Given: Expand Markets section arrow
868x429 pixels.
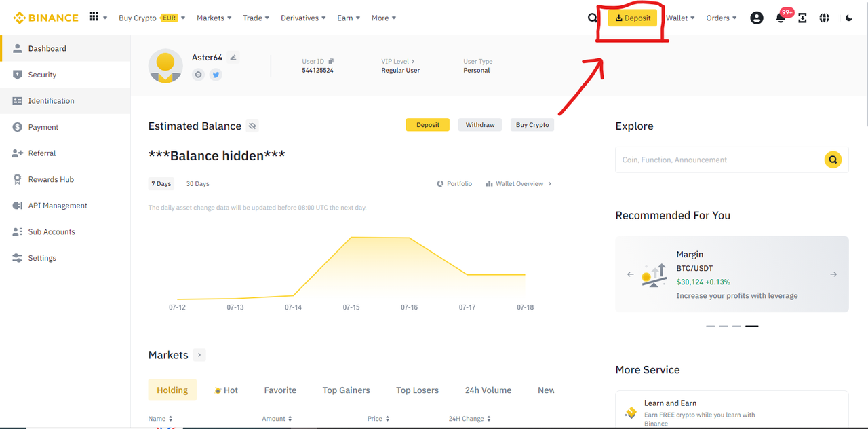Looking at the screenshot, I should 199,355.
